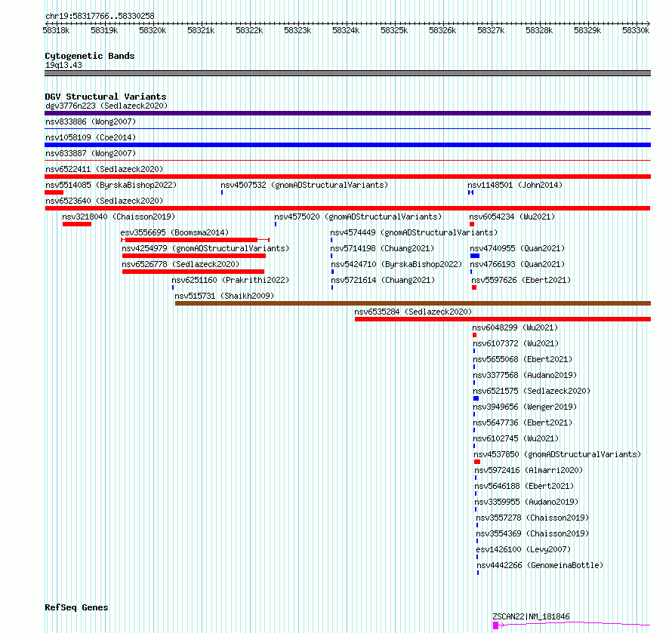672x633 pixels.
Task: Open nsv4442266 (GenomeinaBottle) label
Action: tap(540, 565)
